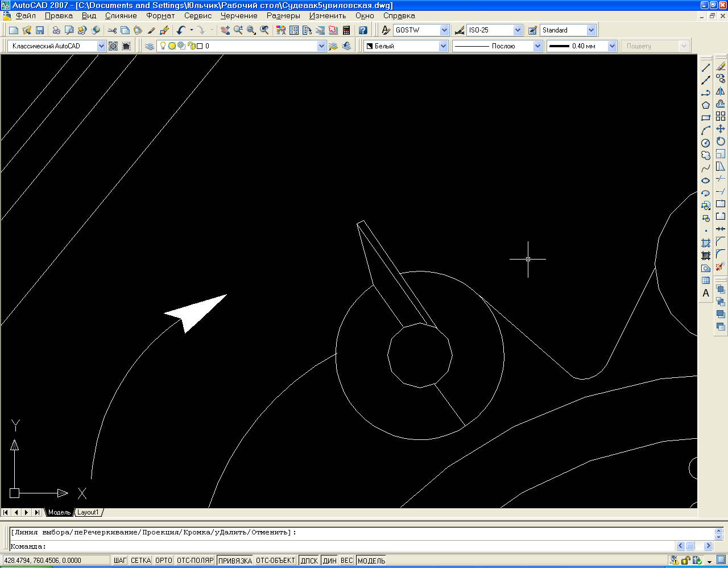This screenshot has height=568, width=728.
Task: Toggle ПРИВЯЗКА object snap
Action: pyautogui.click(x=235, y=561)
